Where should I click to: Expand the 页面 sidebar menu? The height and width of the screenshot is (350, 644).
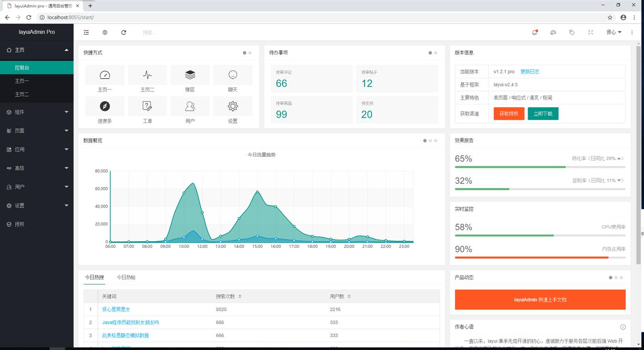coord(37,131)
